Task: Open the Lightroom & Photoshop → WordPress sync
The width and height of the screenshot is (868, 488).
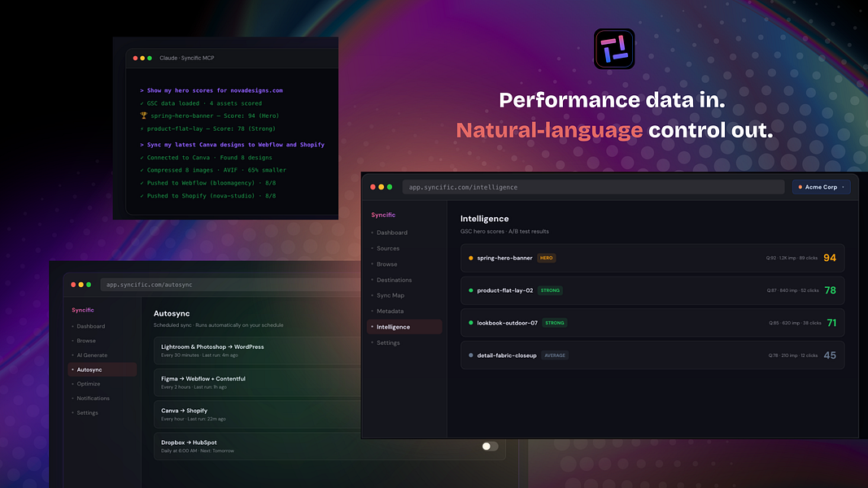Action: click(257, 351)
